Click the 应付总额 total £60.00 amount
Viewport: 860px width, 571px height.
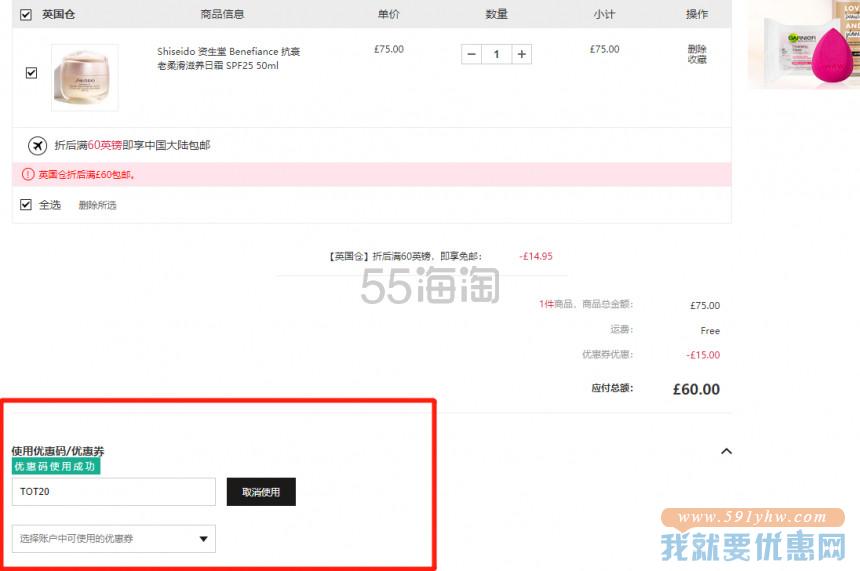tap(696, 389)
